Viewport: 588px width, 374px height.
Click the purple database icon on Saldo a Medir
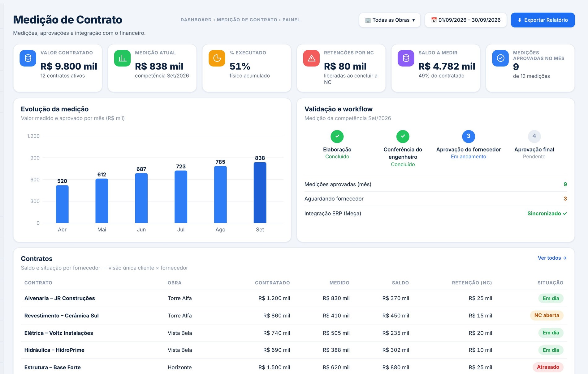click(406, 58)
